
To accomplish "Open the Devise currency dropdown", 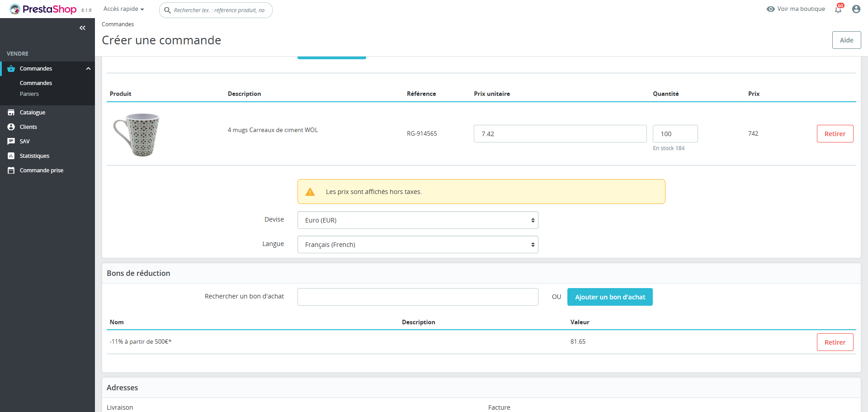I will [x=417, y=220].
